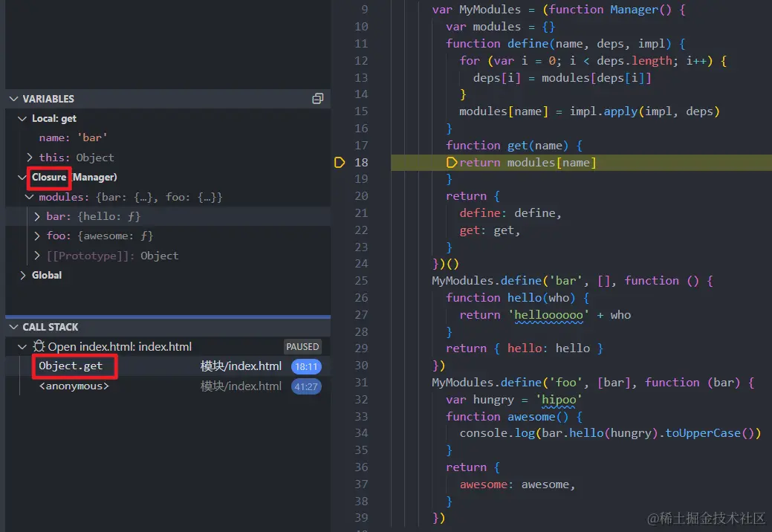Image resolution: width=772 pixels, height=532 pixels.
Task: Click line number 9 in the gutter
Action: 364,10
